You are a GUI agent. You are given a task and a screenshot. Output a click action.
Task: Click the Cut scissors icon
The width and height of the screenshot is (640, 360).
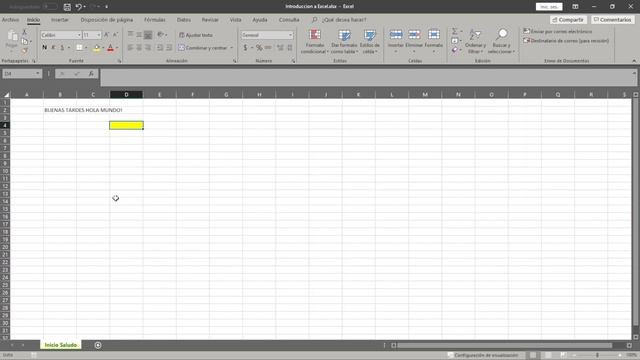coord(24,32)
